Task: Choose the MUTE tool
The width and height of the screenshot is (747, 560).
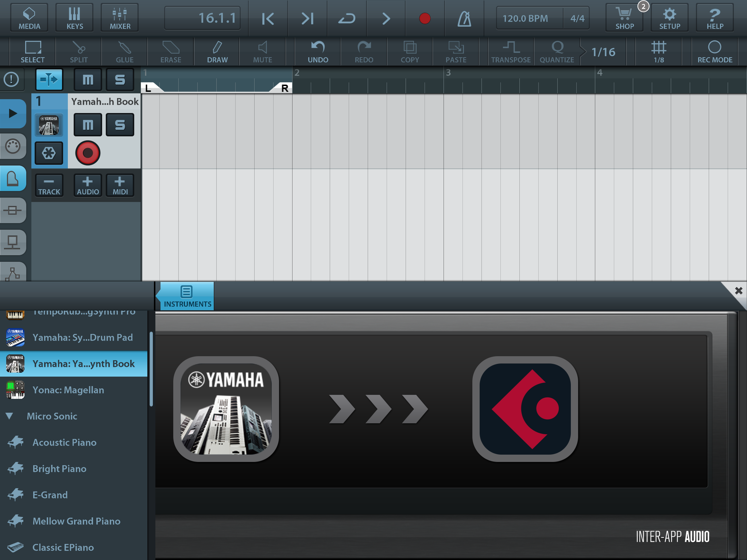Action: pyautogui.click(x=263, y=52)
